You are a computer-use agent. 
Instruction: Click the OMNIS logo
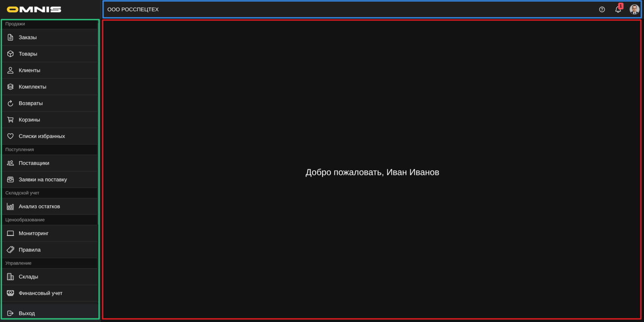(34, 9)
